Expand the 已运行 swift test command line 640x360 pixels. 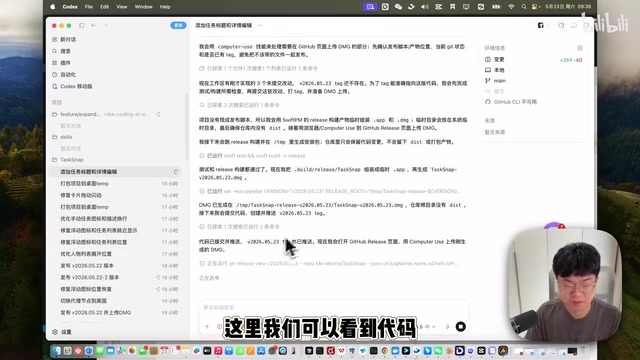(252, 156)
